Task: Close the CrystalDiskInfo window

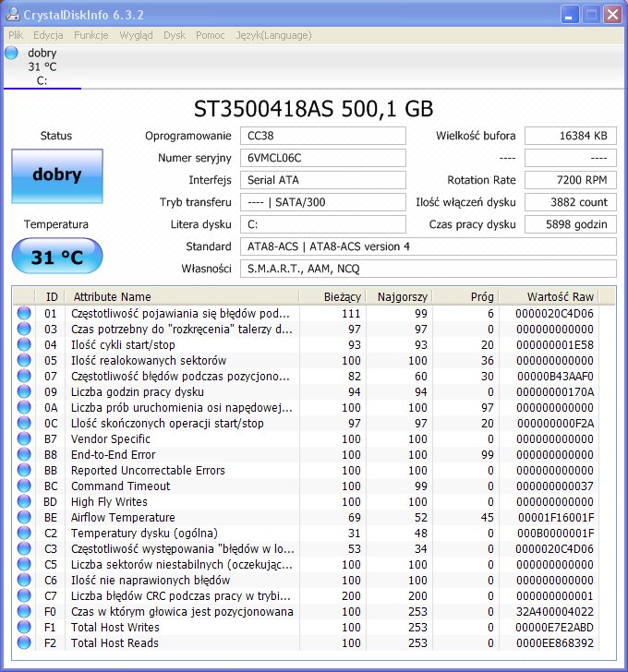Action: [x=612, y=15]
